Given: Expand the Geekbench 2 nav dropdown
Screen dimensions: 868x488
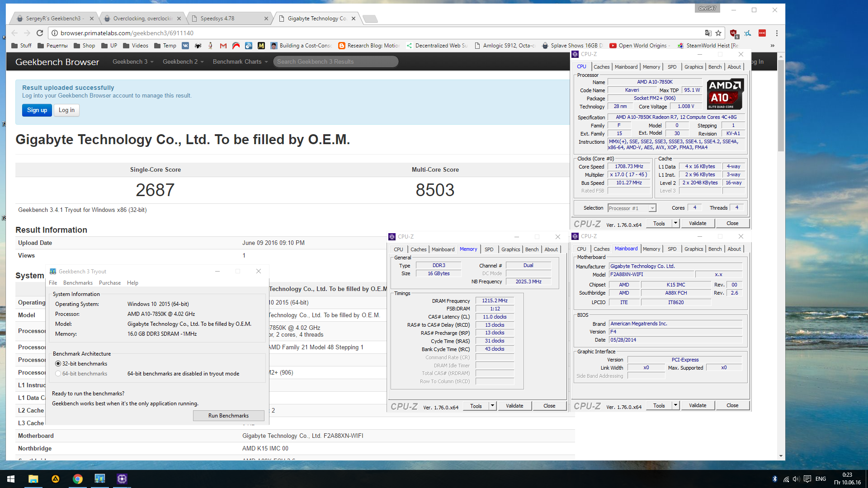Looking at the screenshot, I should click(183, 62).
